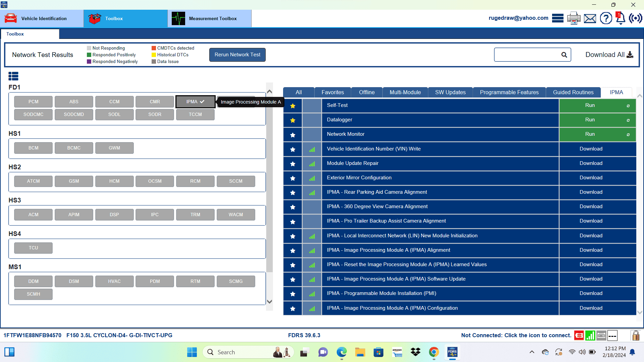
Task: Unfavorite the Self-Test star
Action: (x=292, y=106)
